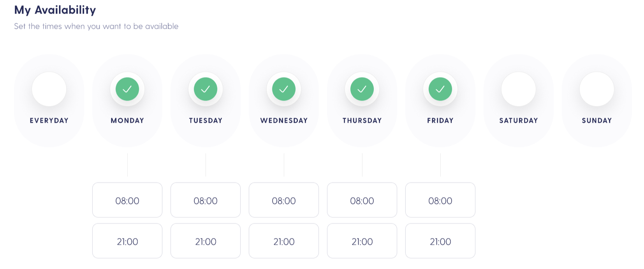This screenshot has height=269, width=644.
Task: Select Wednesday's 08:00 start time field
Action: point(284,200)
